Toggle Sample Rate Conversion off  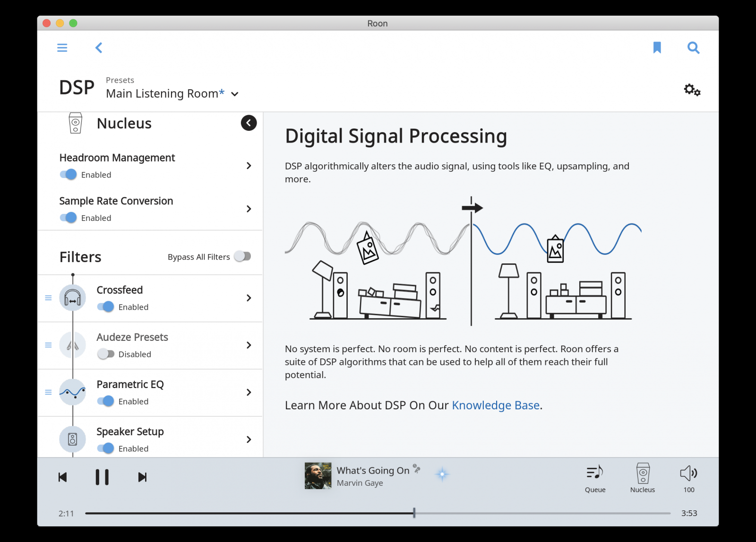68,218
